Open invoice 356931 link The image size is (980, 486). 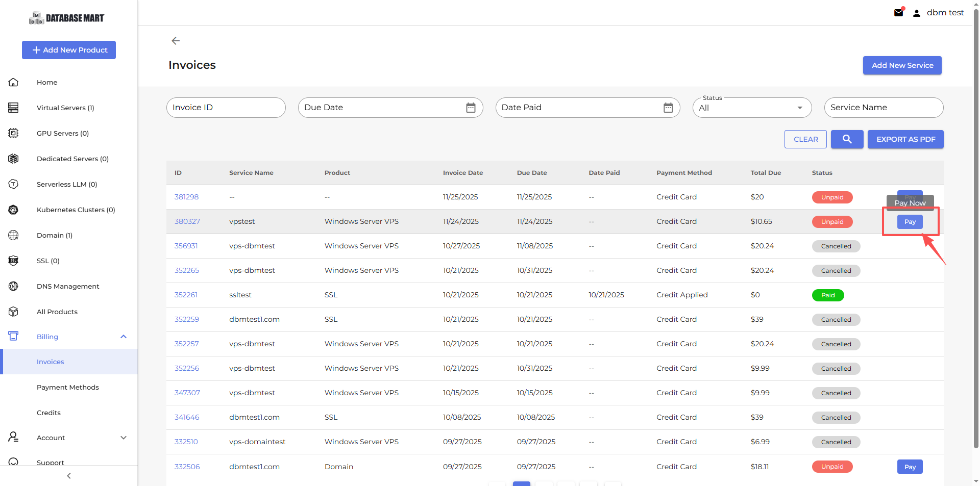(x=186, y=246)
